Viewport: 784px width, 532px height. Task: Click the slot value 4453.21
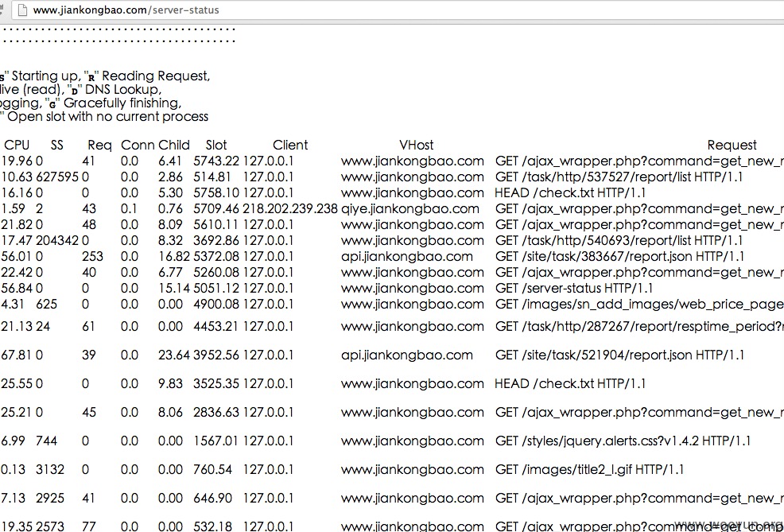click(x=216, y=327)
